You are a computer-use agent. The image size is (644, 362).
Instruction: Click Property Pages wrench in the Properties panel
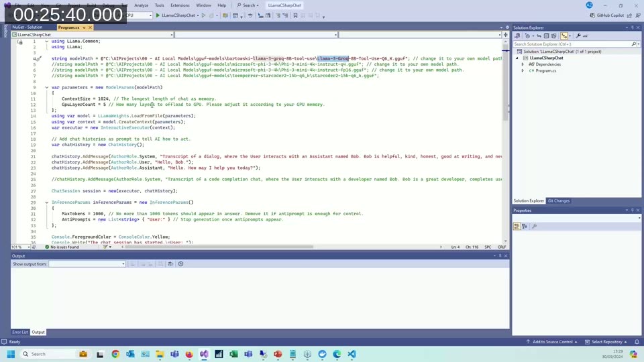click(x=535, y=226)
